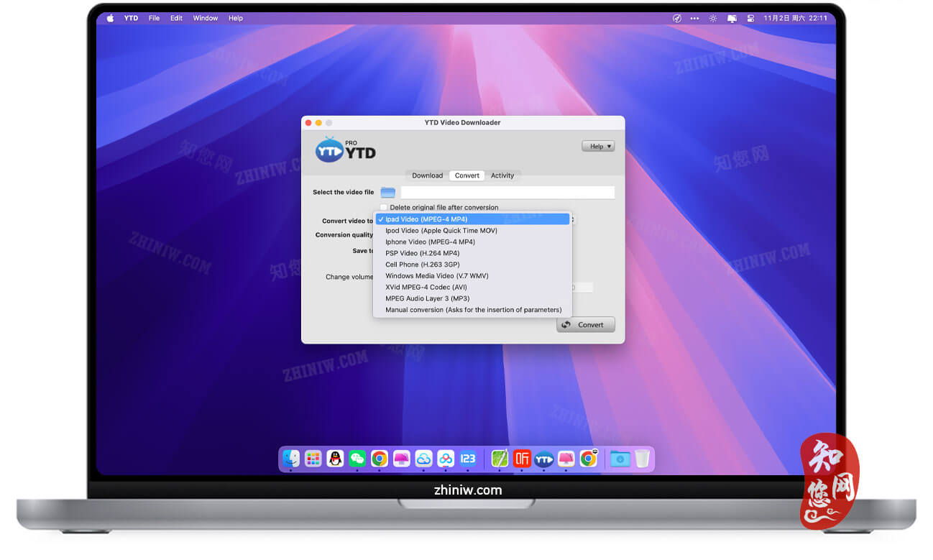Switch to the Convert tab
Screen dimensions: 933x560
click(x=467, y=175)
